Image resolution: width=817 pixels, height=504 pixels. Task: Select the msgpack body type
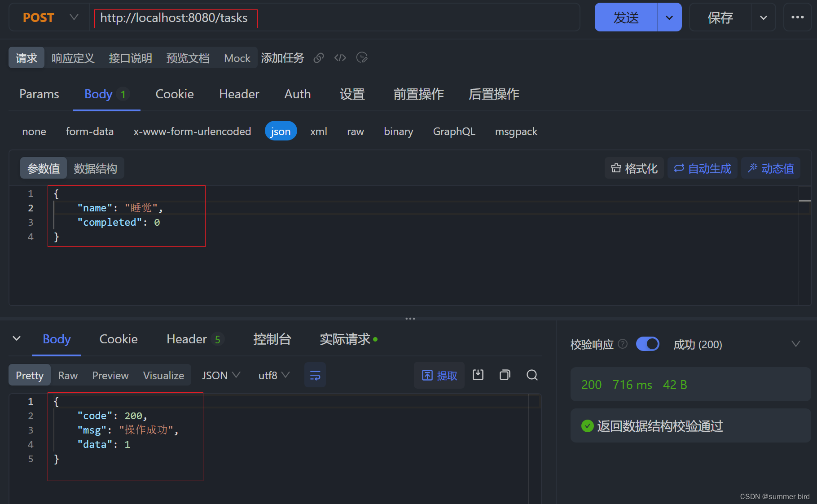pyautogui.click(x=516, y=131)
